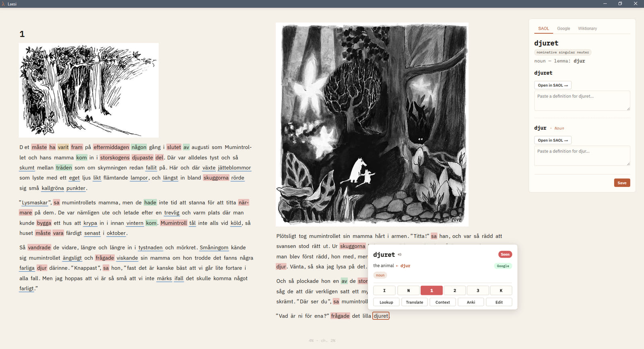644x349 pixels.
Task: Click the lemma djur link in popup
Action: click(405, 266)
